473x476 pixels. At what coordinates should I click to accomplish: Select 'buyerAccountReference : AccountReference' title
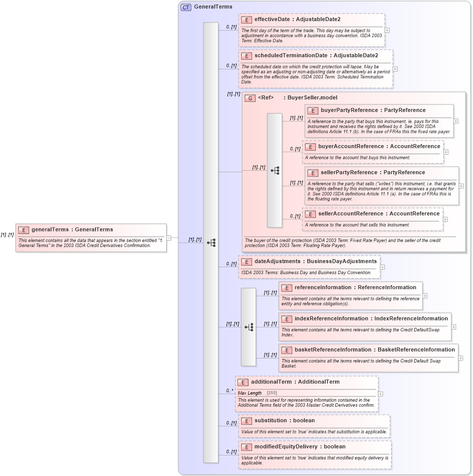click(379, 146)
